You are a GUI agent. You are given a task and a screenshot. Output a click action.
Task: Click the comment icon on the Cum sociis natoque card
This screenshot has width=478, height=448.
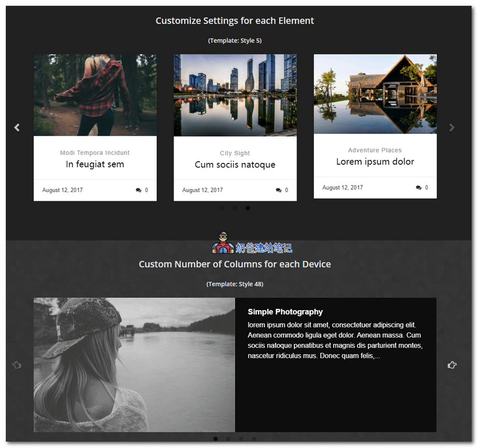click(279, 190)
